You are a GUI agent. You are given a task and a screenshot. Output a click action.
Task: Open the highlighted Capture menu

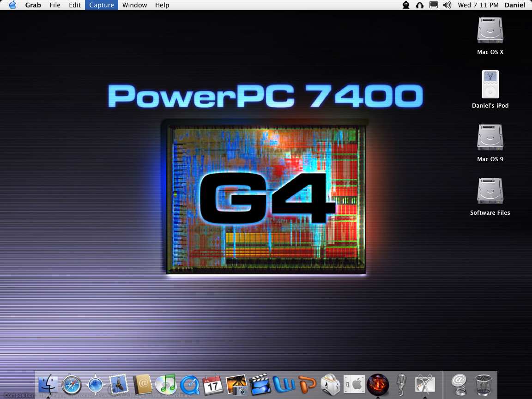point(102,5)
